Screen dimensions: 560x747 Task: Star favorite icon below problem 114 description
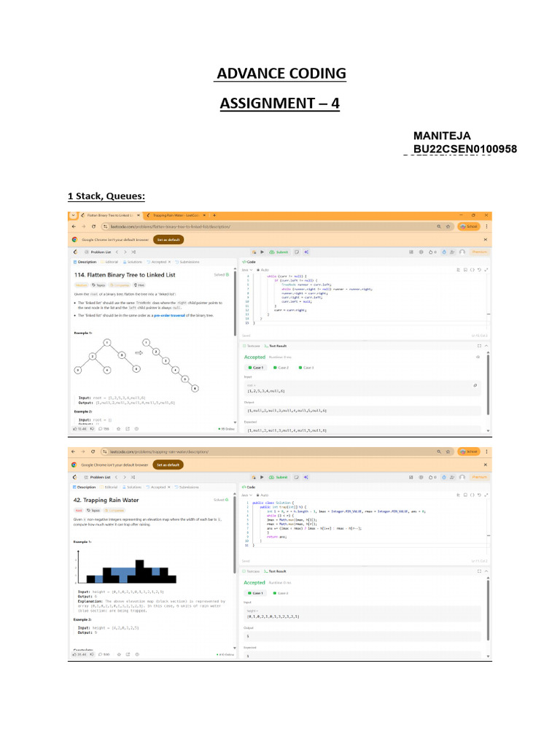[119, 429]
